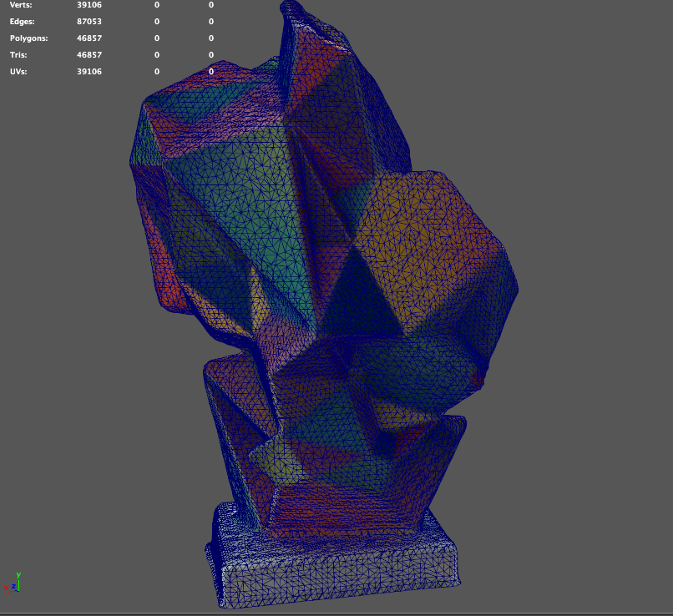Image resolution: width=673 pixels, height=616 pixels.
Task: Select the Polygons statistic readout
Action: click(x=28, y=38)
